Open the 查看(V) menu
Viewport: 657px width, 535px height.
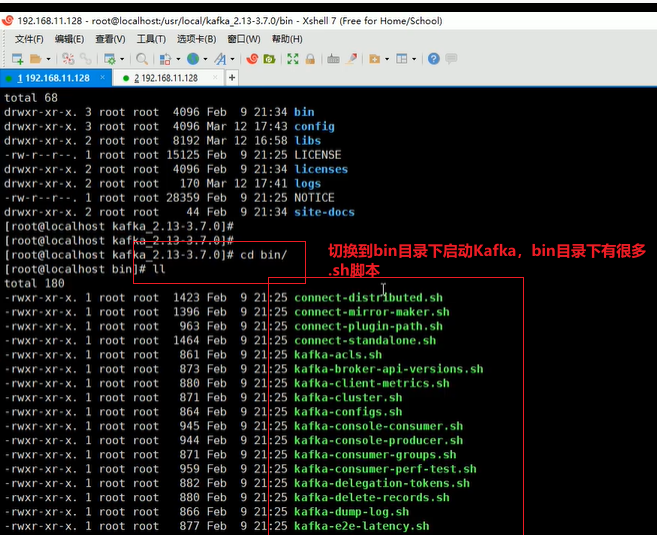[x=110, y=39]
